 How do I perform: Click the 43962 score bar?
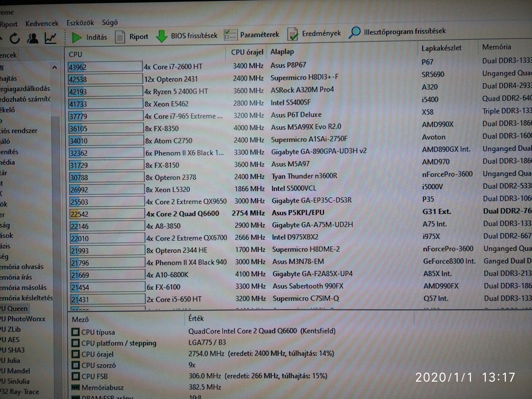105,67
